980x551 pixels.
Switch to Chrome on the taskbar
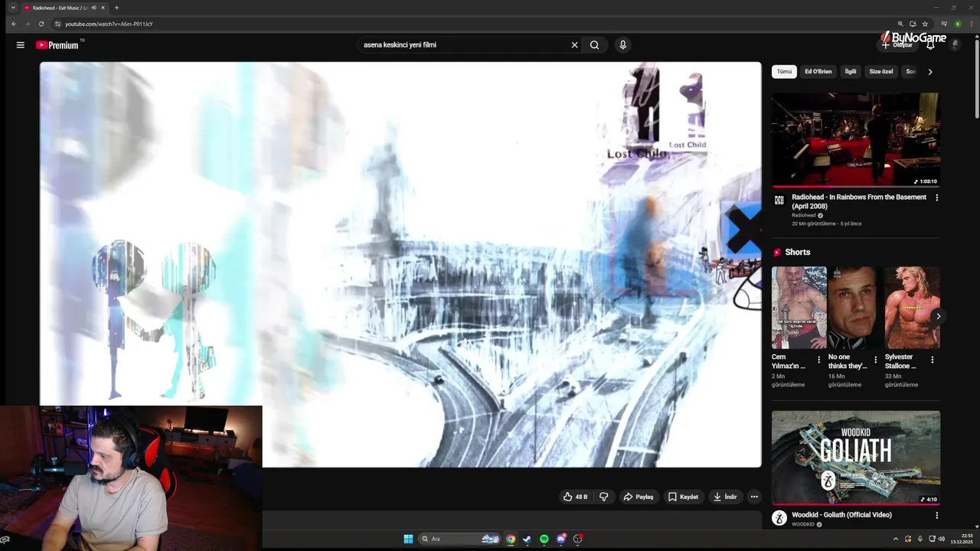(510, 539)
